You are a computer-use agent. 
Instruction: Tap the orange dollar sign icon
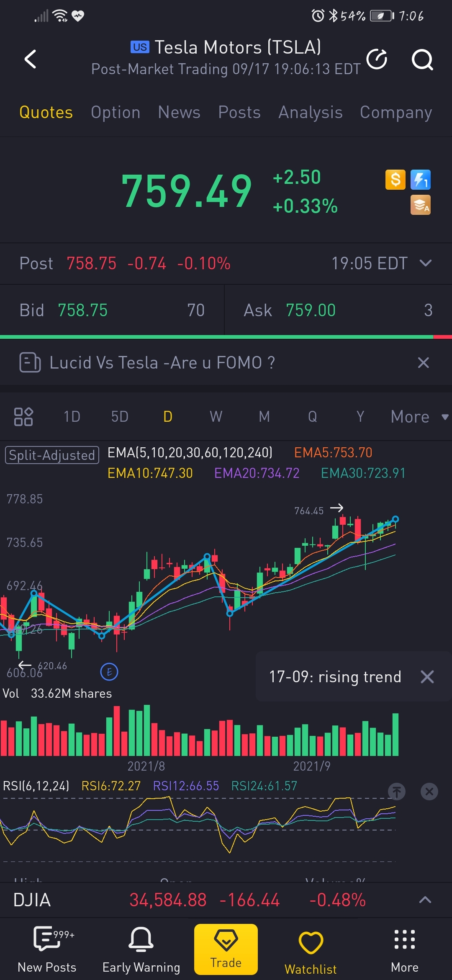pos(395,180)
